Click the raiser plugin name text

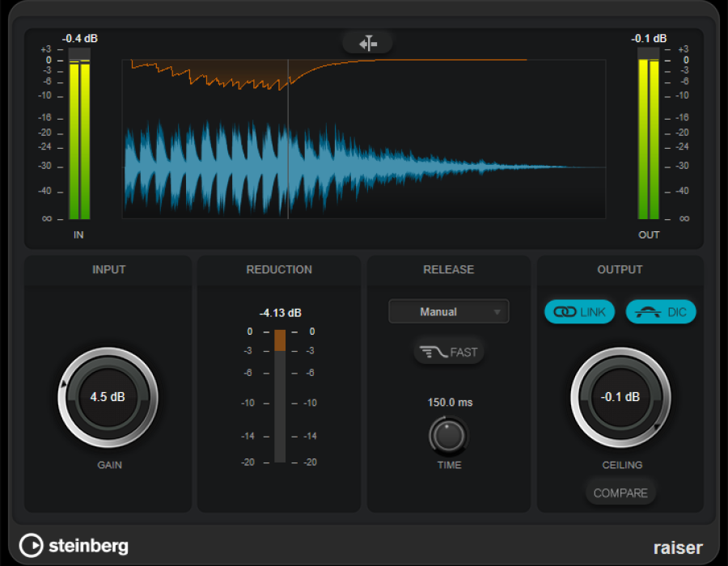pyautogui.click(x=678, y=548)
